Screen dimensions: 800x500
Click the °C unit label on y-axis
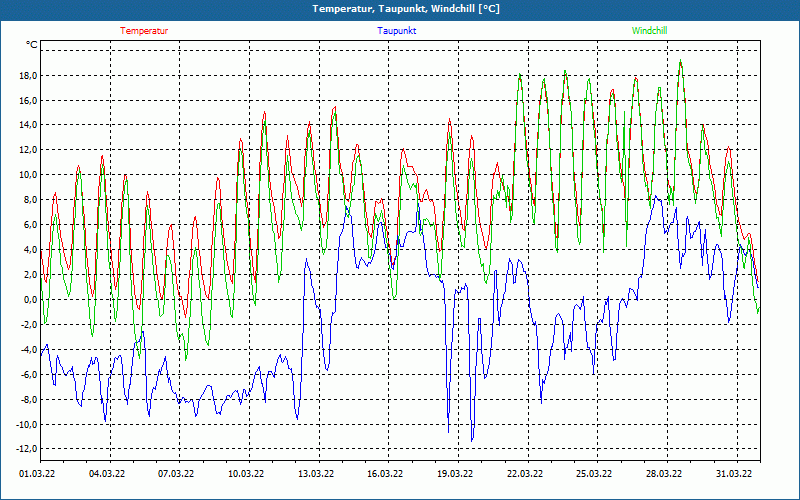click(32, 45)
